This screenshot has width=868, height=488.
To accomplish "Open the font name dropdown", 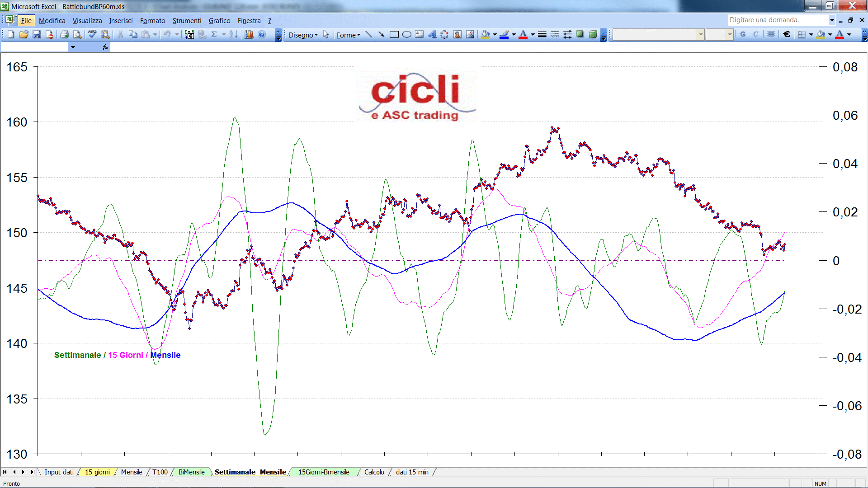I will pos(700,34).
